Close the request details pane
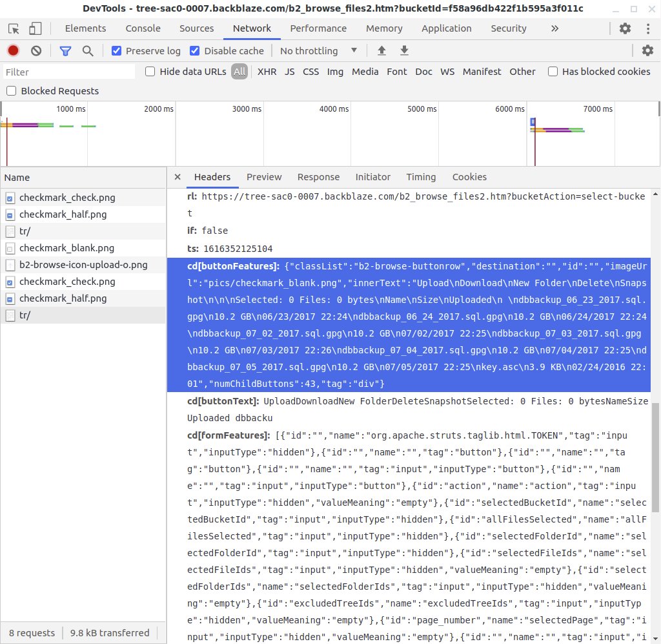This screenshot has width=661, height=644. [178, 177]
